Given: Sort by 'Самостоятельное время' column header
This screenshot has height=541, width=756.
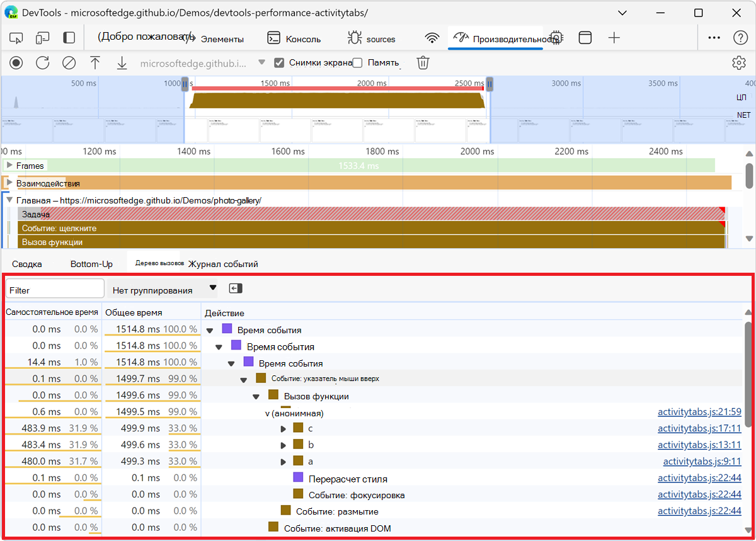Looking at the screenshot, I should [x=52, y=312].
